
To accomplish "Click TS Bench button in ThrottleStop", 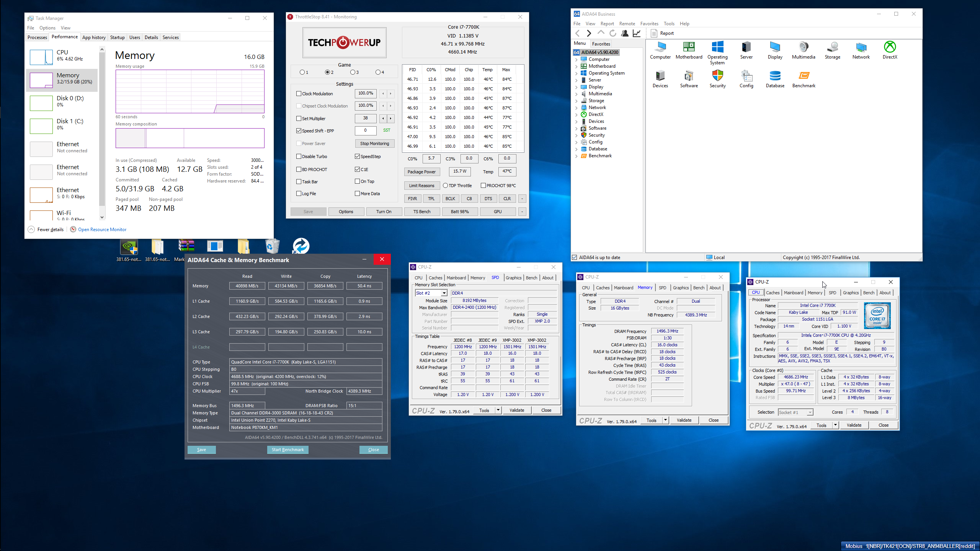I will 422,212.
